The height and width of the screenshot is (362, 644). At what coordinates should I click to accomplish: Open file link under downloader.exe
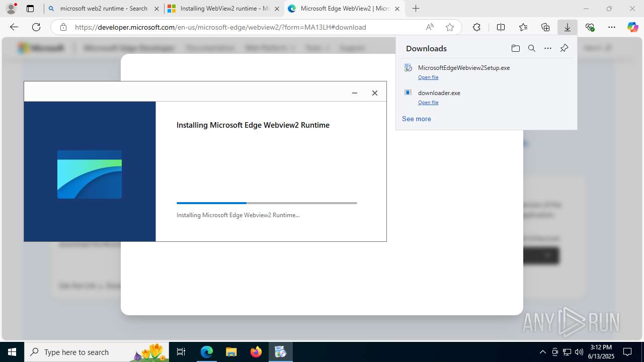tap(428, 103)
